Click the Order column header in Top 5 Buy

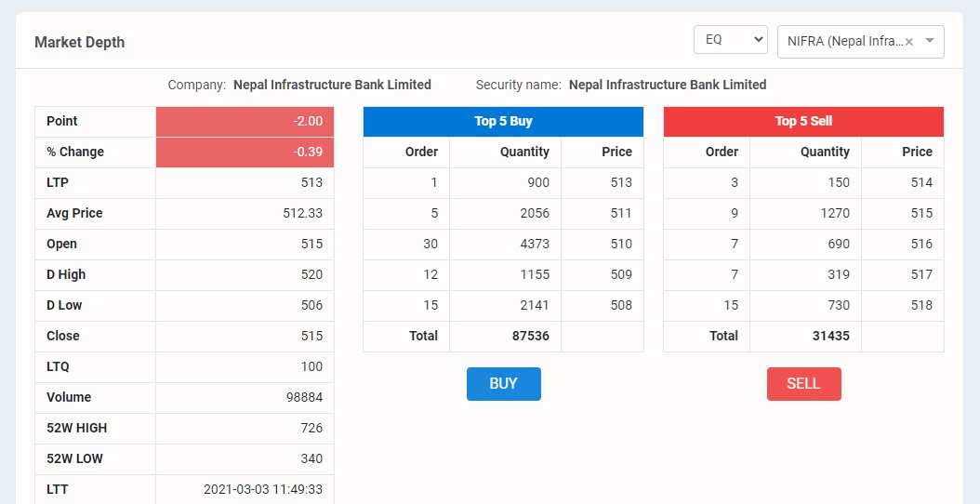click(x=422, y=152)
